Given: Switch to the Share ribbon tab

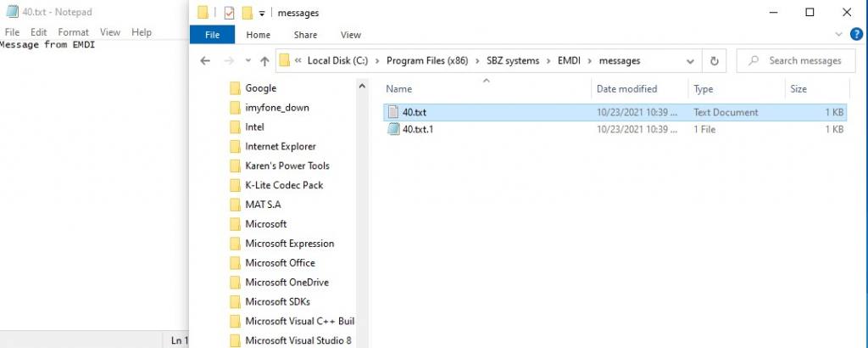Looking at the screenshot, I should click(x=305, y=35).
